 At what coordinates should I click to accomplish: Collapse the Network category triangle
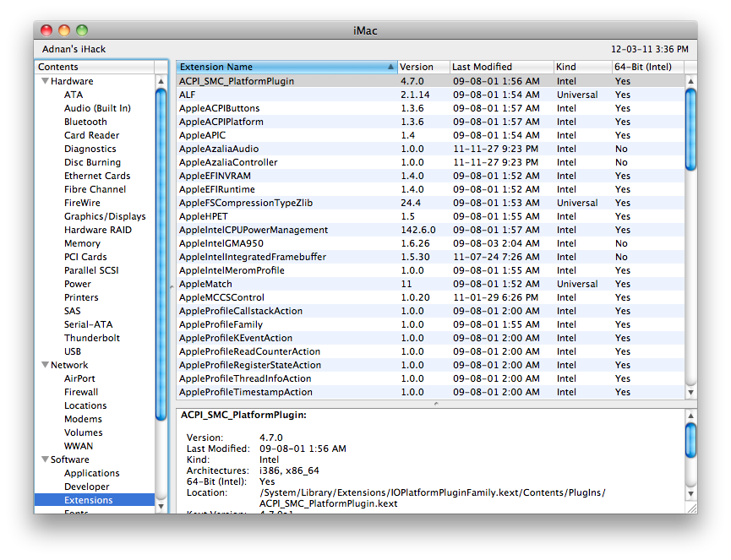[46, 365]
